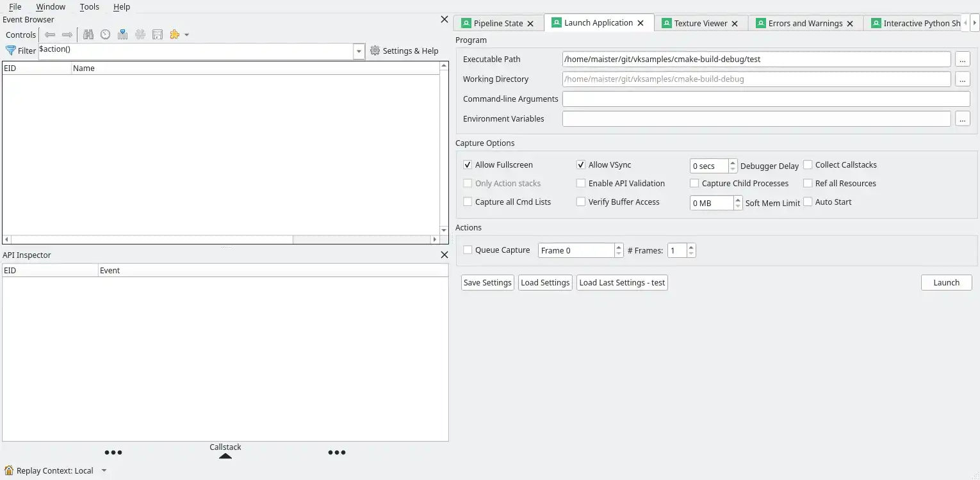This screenshot has height=480, width=980.
Task: Enable API Validation checkbox
Action: 581,184
